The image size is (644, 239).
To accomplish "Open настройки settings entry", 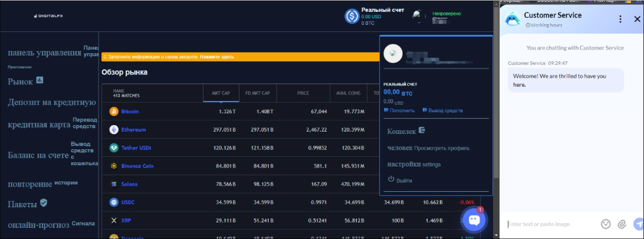I will tap(414, 164).
